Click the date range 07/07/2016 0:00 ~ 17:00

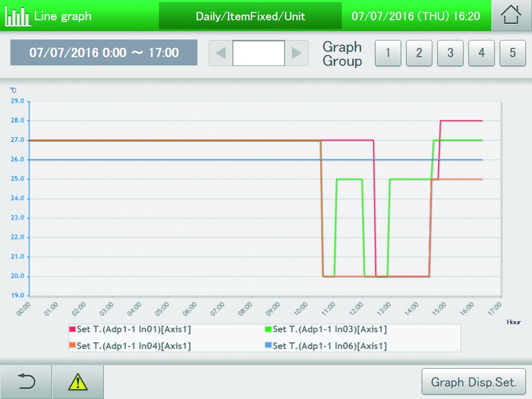point(104,52)
